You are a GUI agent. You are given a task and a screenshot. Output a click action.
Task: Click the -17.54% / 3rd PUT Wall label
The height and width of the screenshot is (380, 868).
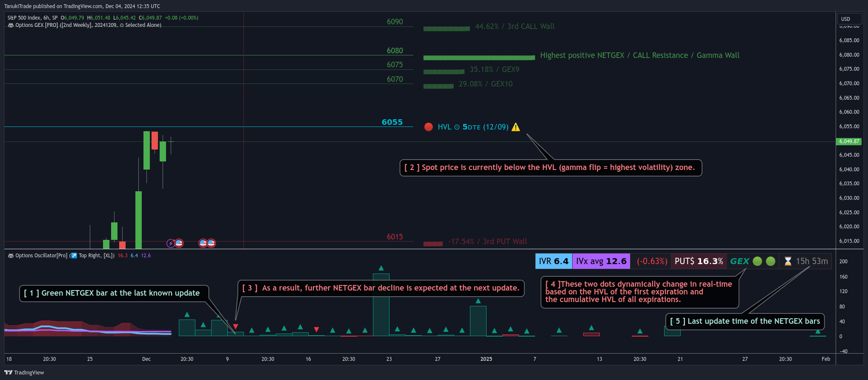coord(487,242)
